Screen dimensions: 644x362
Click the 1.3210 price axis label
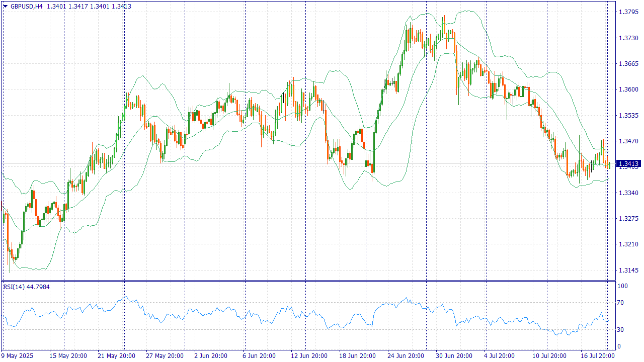pos(628,244)
